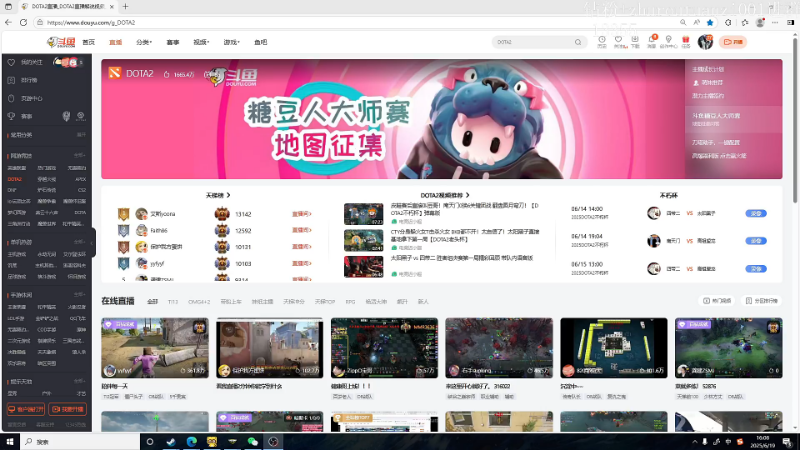
Task: Select the TI13 live filter tab
Action: 173,302
